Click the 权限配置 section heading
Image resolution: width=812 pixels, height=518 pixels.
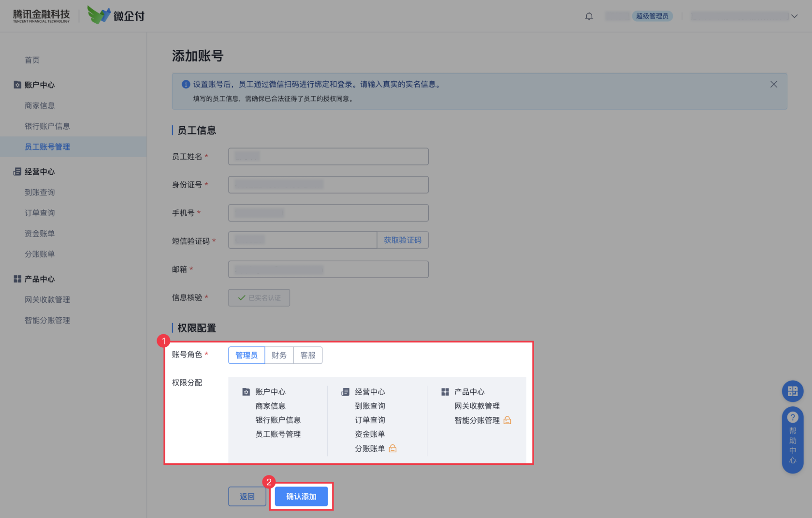pos(197,328)
